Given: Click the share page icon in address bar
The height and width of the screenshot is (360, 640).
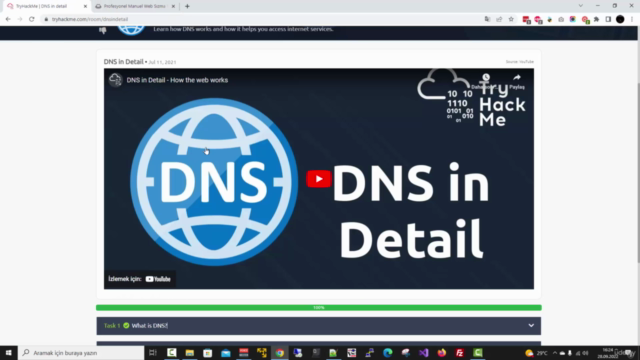Looking at the screenshot, I should (x=499, y=19).
